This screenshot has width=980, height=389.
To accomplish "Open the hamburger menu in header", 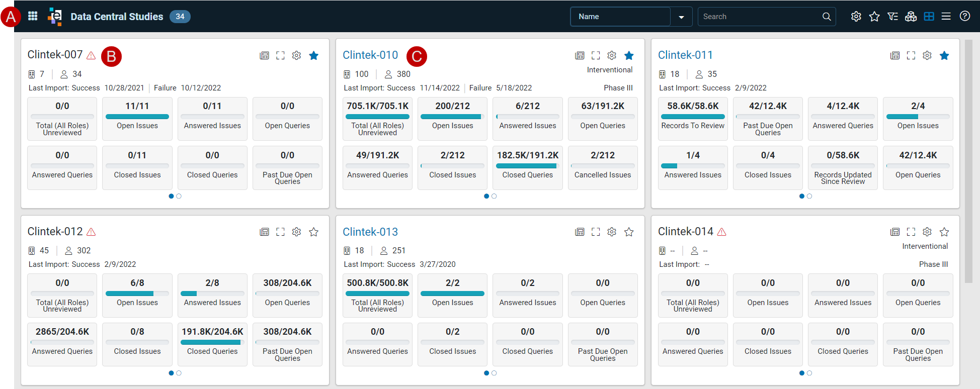I will click(946, 17).
